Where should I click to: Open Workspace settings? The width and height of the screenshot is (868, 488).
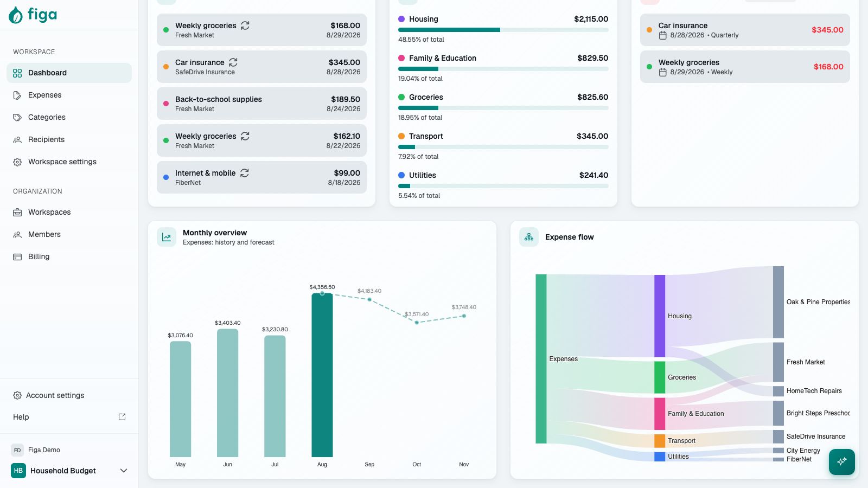tap(69, 162)
